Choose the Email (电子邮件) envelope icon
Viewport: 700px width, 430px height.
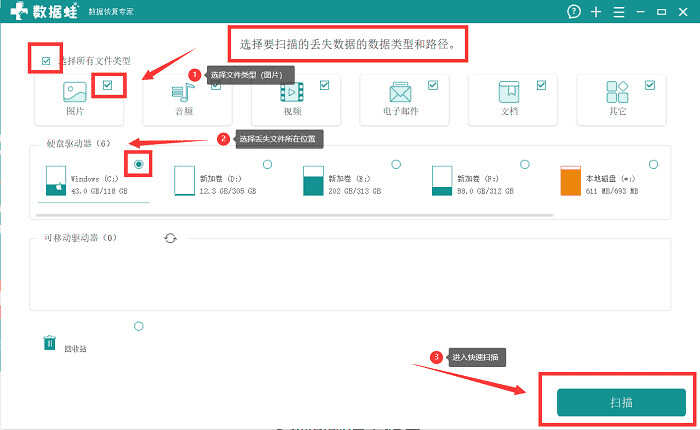[400, 92]
